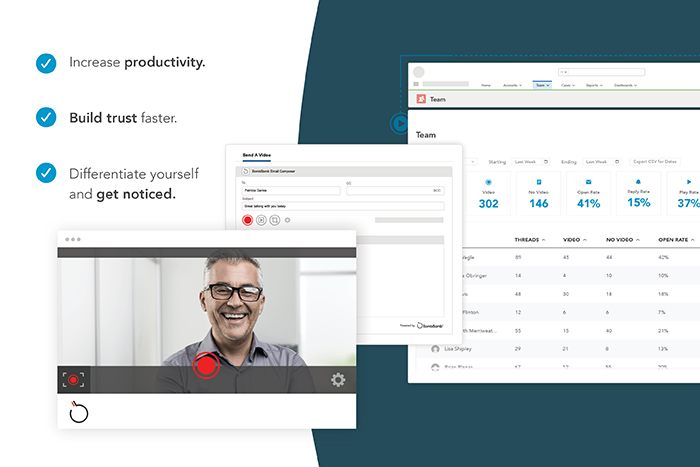Click the Video stat card icon
This screenshot has width=700, height=467.
488,182
